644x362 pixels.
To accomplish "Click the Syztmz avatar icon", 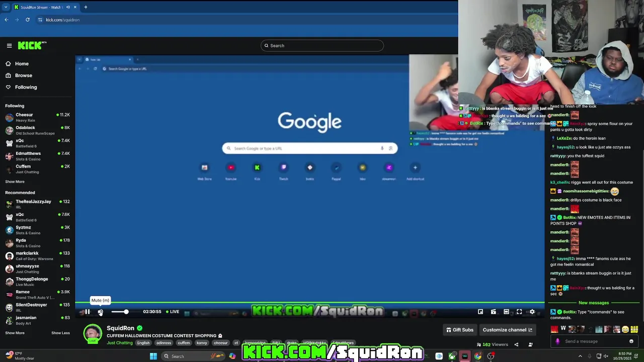I will pos(9,230).
